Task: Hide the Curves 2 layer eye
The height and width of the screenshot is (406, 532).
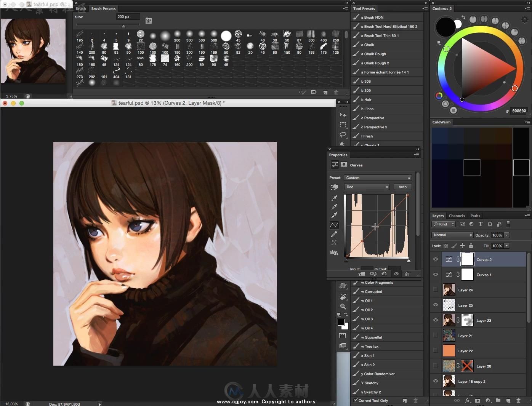Action: click(436, 259)
